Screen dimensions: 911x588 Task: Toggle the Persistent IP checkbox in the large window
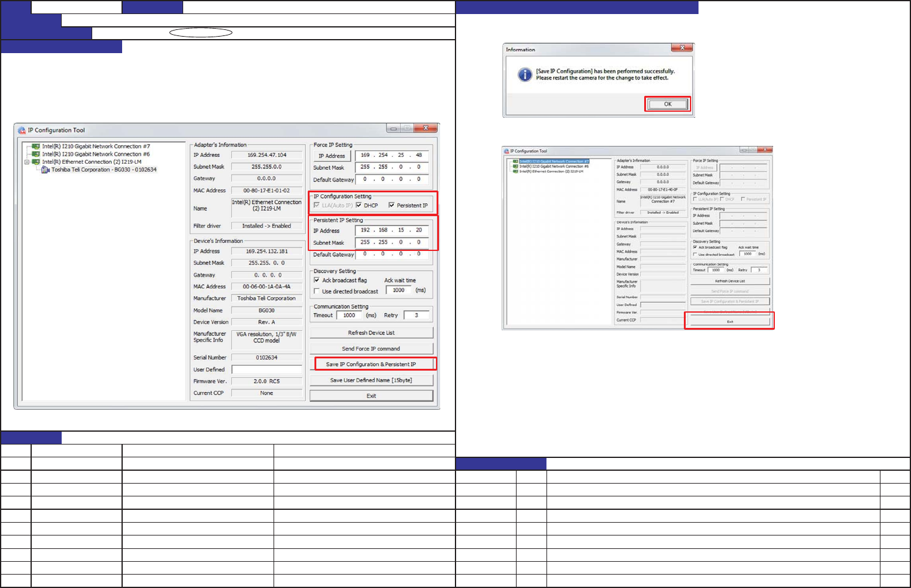pyautogui.click(x=391, y=205)
